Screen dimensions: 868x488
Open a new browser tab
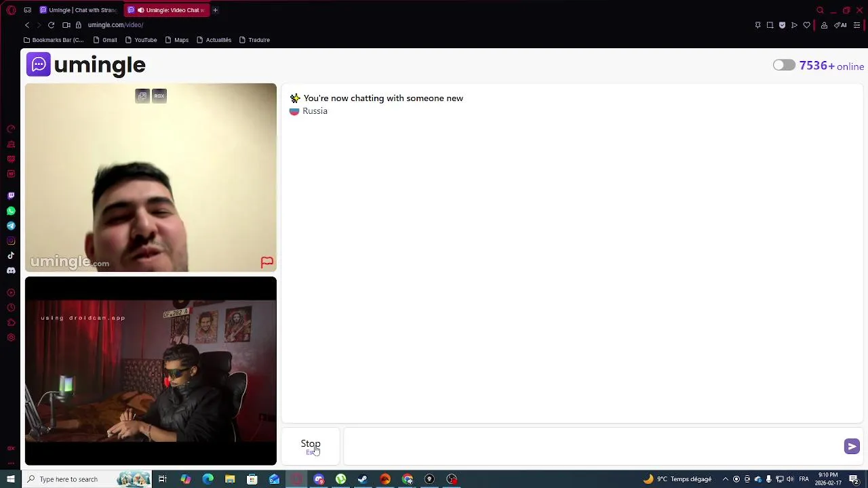pos(215,10)
